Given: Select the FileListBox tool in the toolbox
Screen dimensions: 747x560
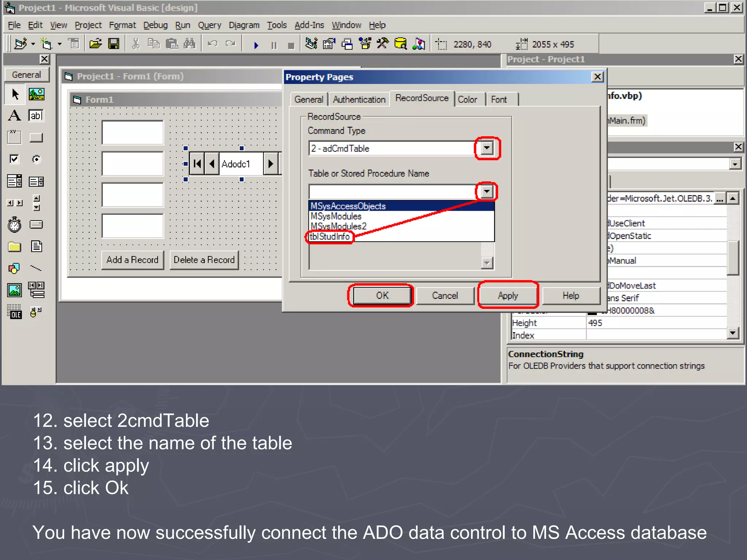Looking at the screenshot, I should point(36,247).
